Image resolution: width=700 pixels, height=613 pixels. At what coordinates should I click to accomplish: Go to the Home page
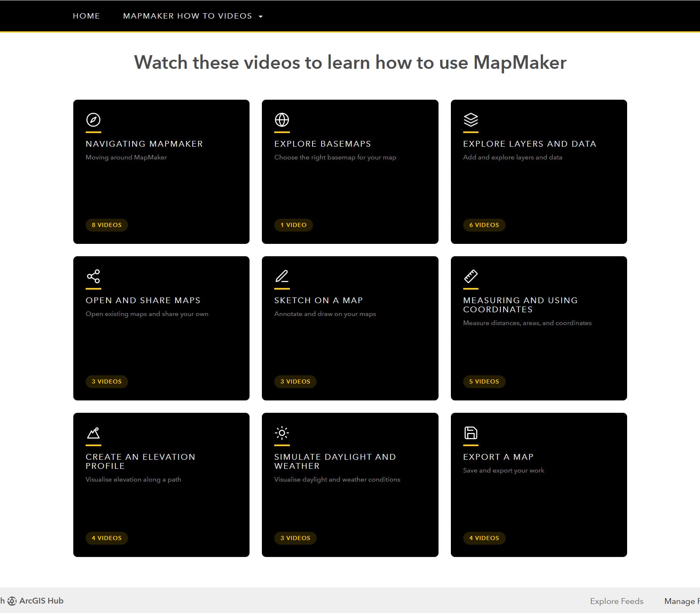[x=86, y=16]
